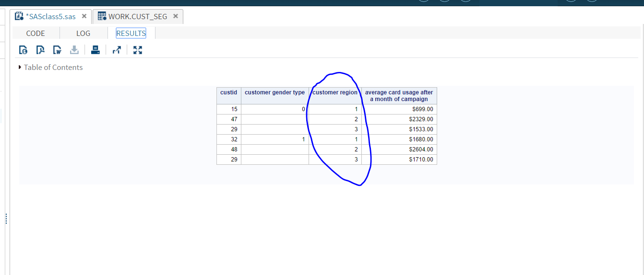Open results in a new browser tab
Viewport: 644px width, 275px height.
point(117,50)
